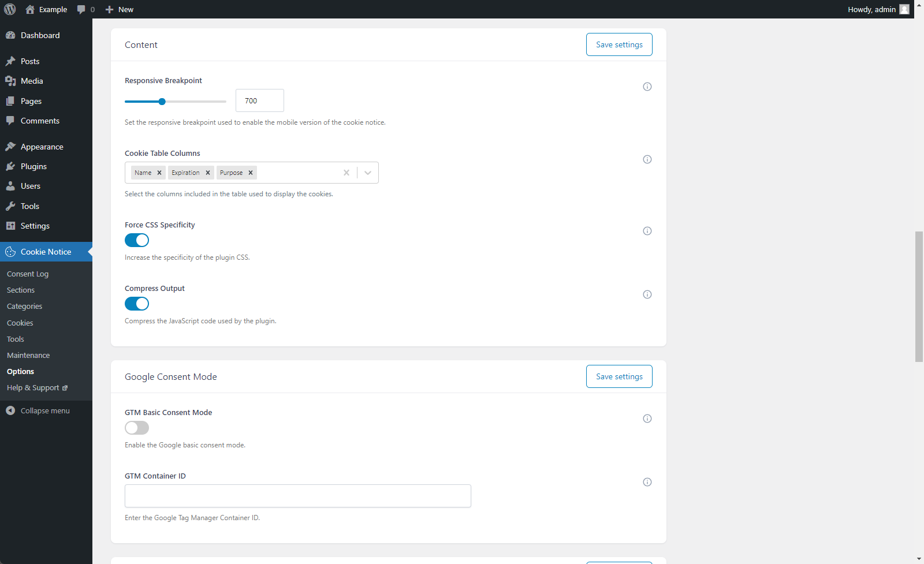Remove the Name column tag

159,173
